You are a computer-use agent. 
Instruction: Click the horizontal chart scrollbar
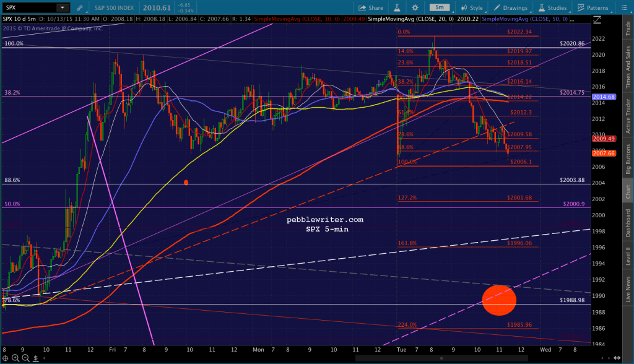coord(441,358)
